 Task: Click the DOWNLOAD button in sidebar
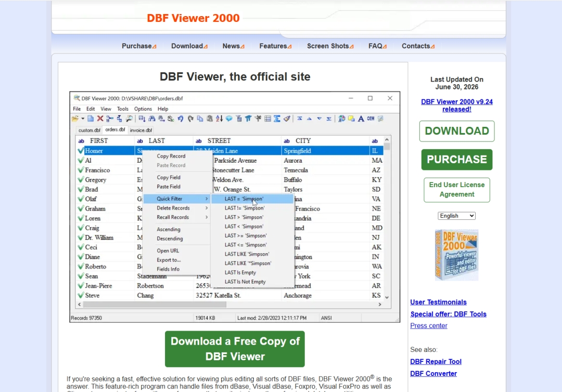tap(457, 131)
